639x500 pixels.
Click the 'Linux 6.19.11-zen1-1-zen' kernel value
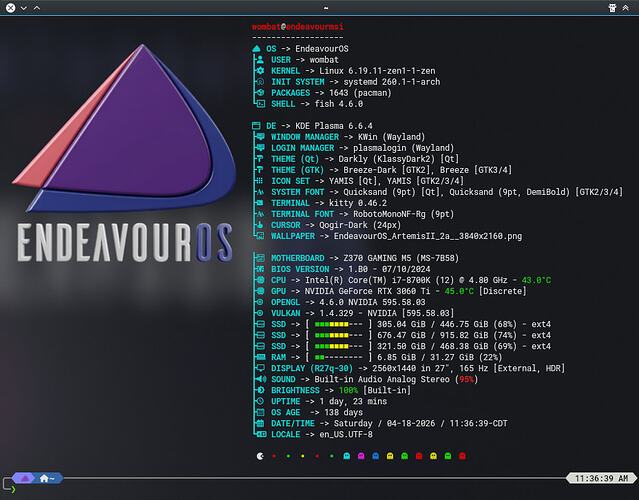point(377,71)
